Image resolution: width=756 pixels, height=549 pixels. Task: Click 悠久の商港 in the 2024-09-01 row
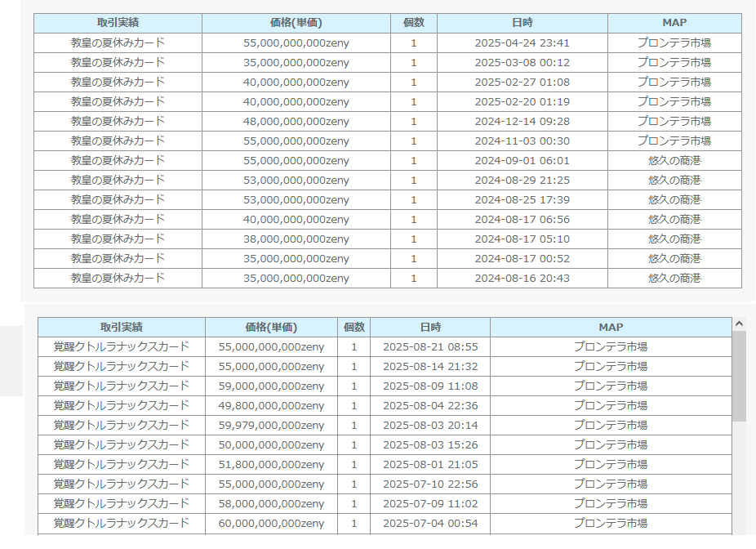coord(674,161)
